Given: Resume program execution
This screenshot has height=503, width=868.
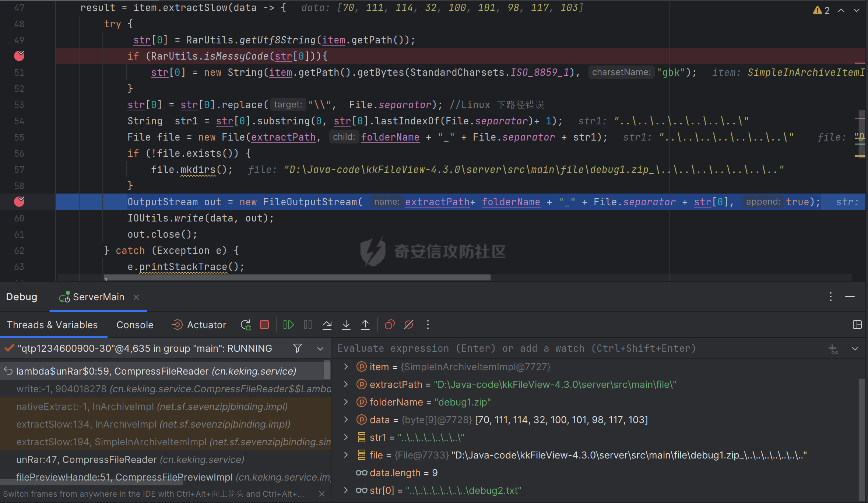Looking at the screenshot, I should click(x=288, y=325).
